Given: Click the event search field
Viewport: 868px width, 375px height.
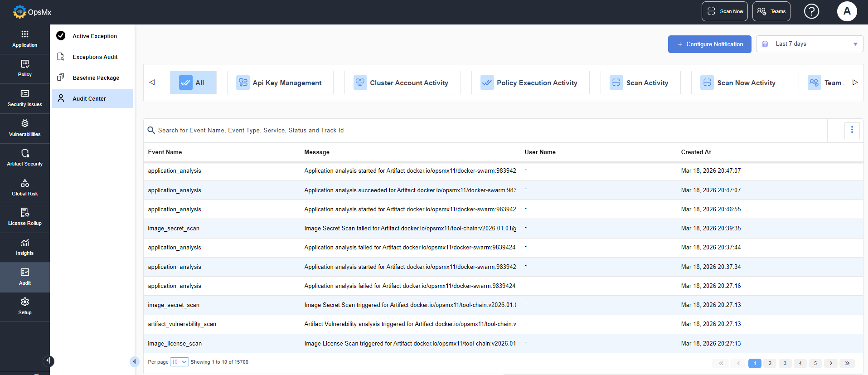Looking at the screenshot, I should (x=485, y=131).
